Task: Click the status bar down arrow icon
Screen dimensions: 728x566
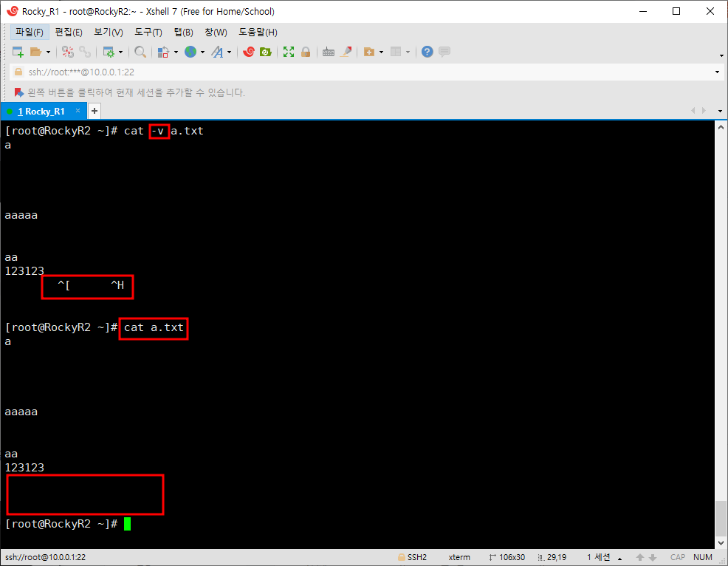Action: [x=653, y=557]
